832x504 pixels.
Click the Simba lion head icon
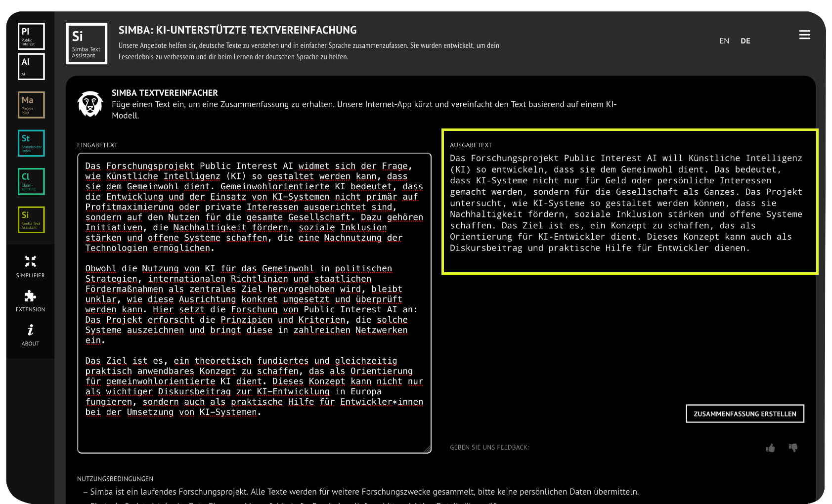pyautogui.click(x=90, y=104)
